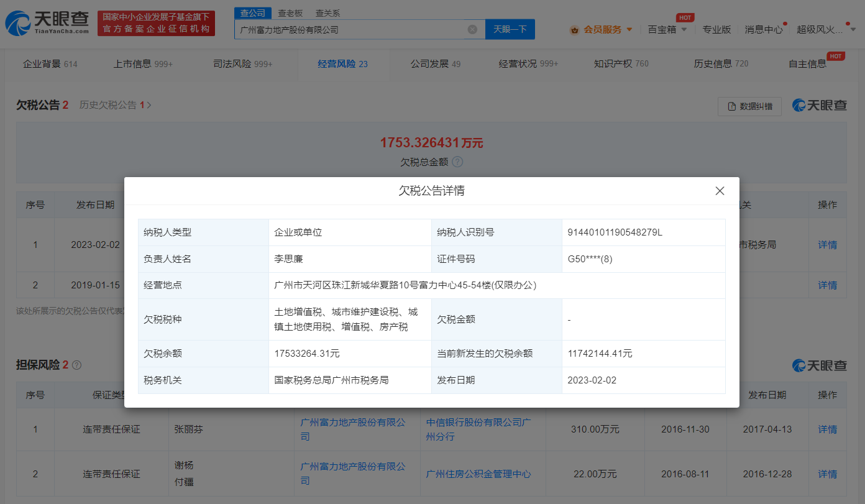Open the 广州住房公积金管理中心 link
Viewport: 865px width, 504px height.
(x=478, y=474)
